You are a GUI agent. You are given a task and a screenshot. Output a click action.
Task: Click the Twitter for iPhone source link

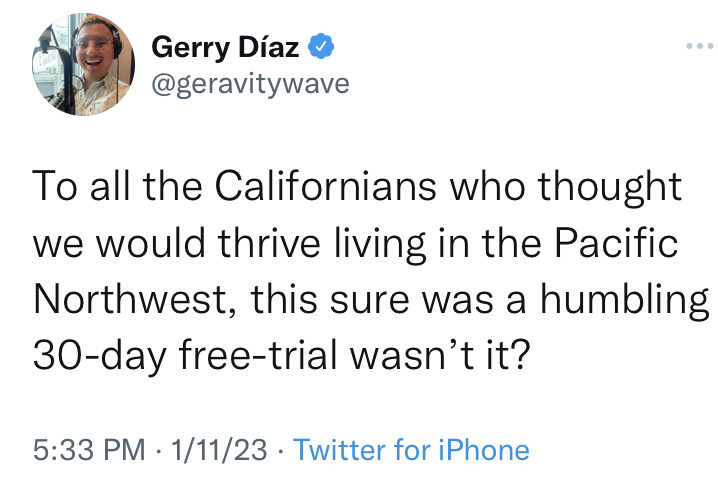(x=411, y=450)
